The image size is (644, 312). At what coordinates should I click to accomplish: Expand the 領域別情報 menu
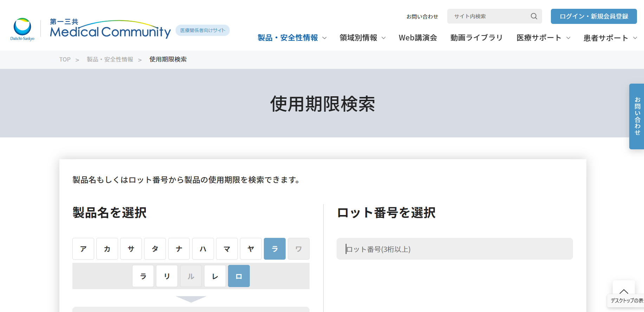pos(363,38)
